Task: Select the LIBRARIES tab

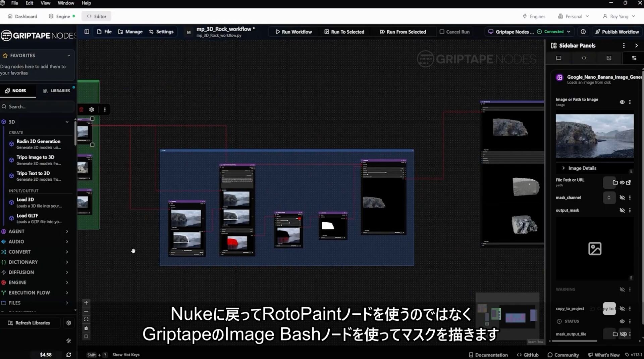Action: click(56, 91)
